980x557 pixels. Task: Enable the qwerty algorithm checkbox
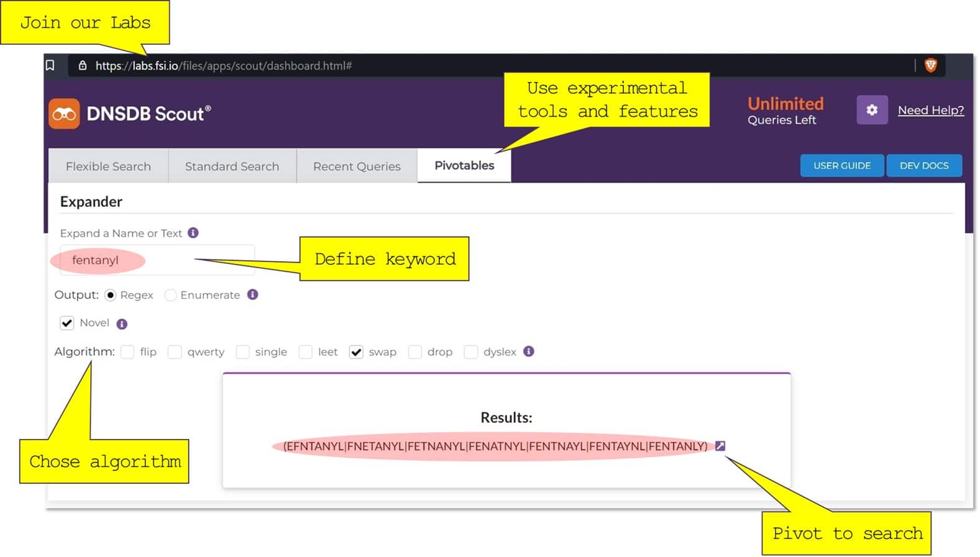175,352
